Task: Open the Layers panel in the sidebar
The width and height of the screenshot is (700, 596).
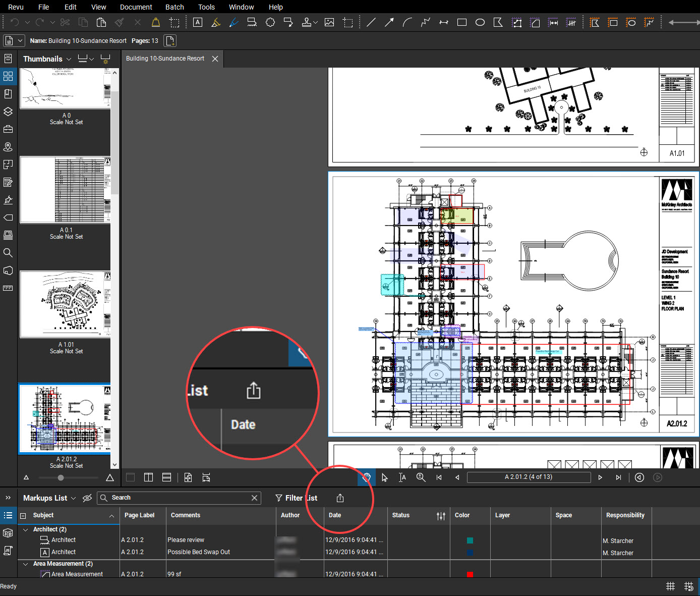Action: click(8, 112)
